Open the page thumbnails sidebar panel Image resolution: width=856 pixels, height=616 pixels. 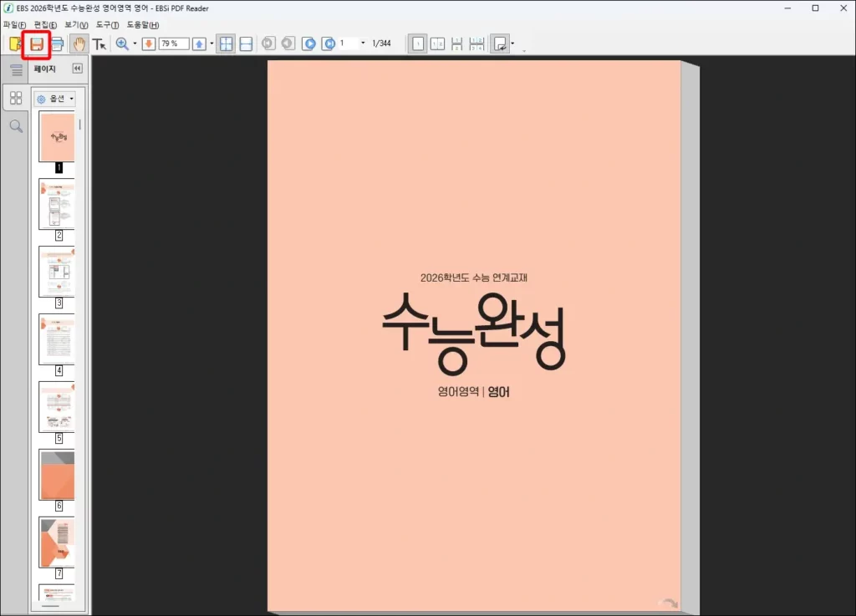pyautogui.click(x=16, y=99)
